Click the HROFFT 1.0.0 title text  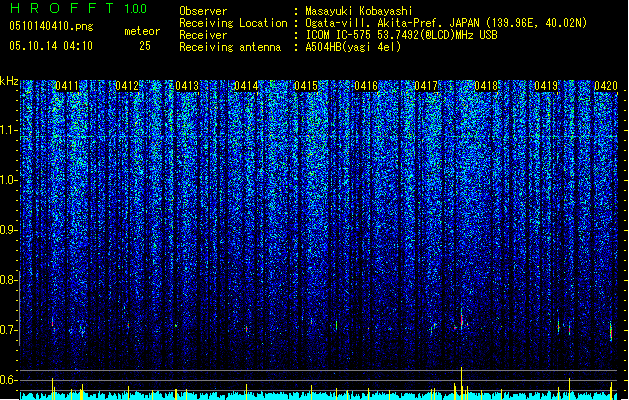78,8
